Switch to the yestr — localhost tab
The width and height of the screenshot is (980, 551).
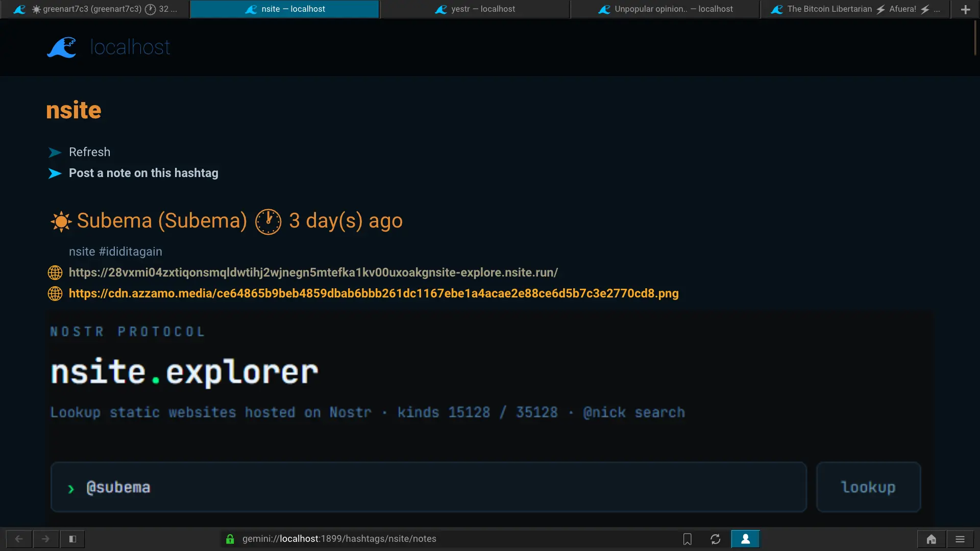pos(475,9)
